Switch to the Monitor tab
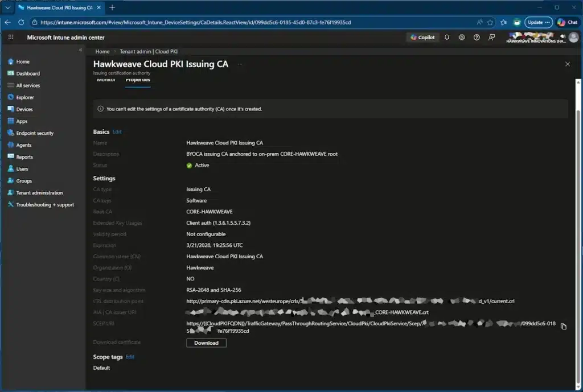583x392 pixels. [x=106, y=80]
